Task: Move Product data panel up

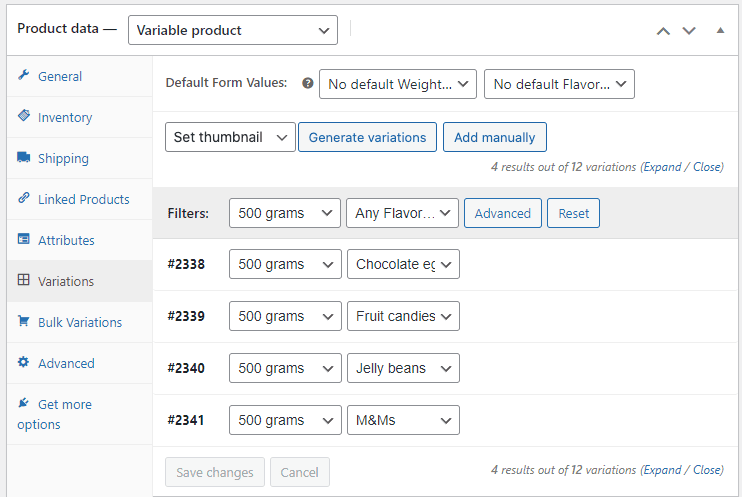Action: pos(662,30)
